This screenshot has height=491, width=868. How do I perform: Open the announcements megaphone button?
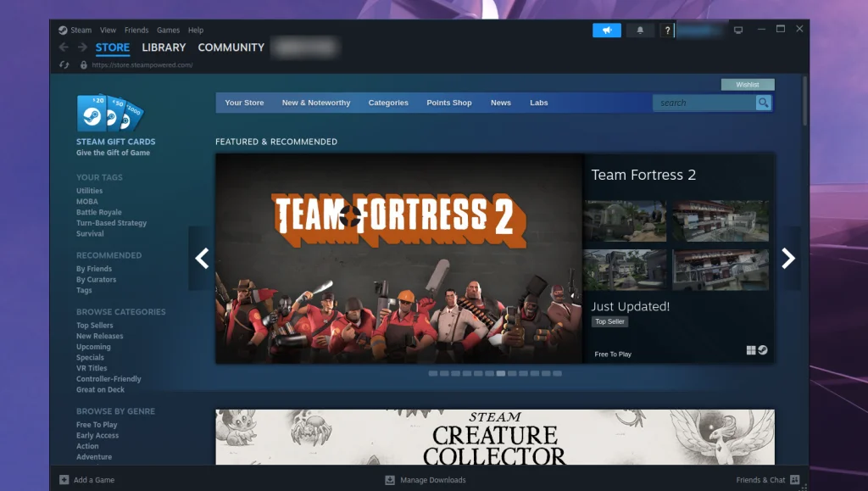[x=607, y=31]
